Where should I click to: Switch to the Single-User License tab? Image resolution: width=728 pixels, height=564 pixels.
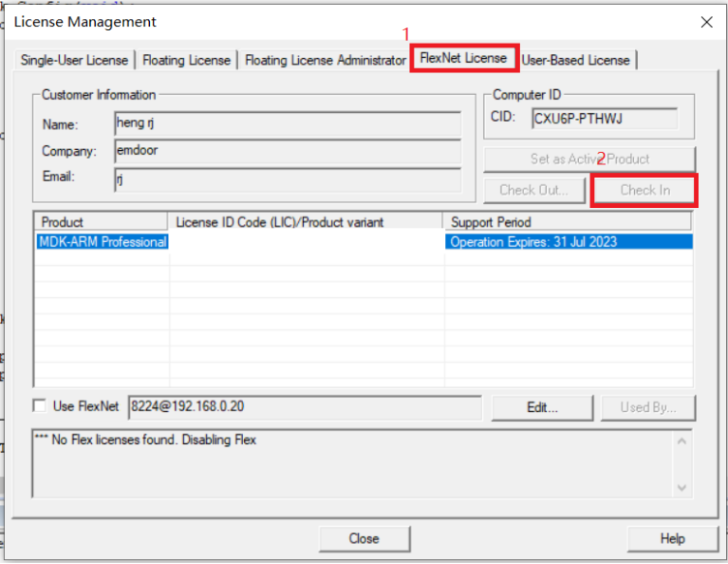click(x=74, y=60)
